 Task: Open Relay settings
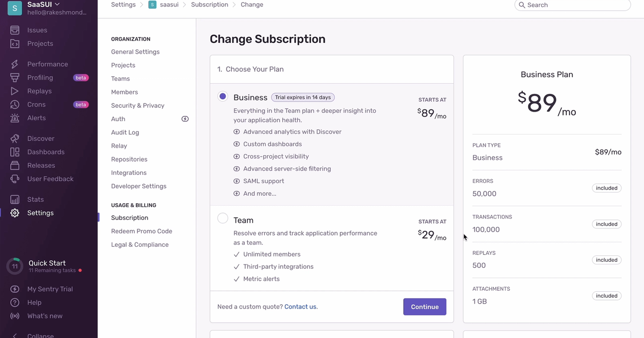pyautogui.click(x=119, y=146)
